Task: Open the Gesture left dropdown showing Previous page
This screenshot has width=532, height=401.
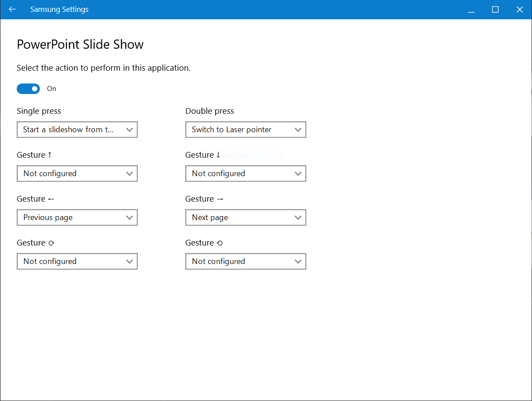Action: pos(77,217)
